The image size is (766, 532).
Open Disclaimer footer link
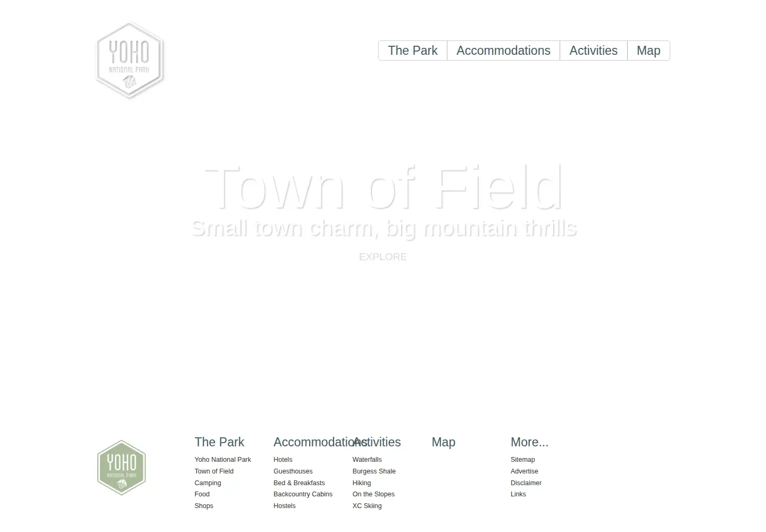coord(526,483)
